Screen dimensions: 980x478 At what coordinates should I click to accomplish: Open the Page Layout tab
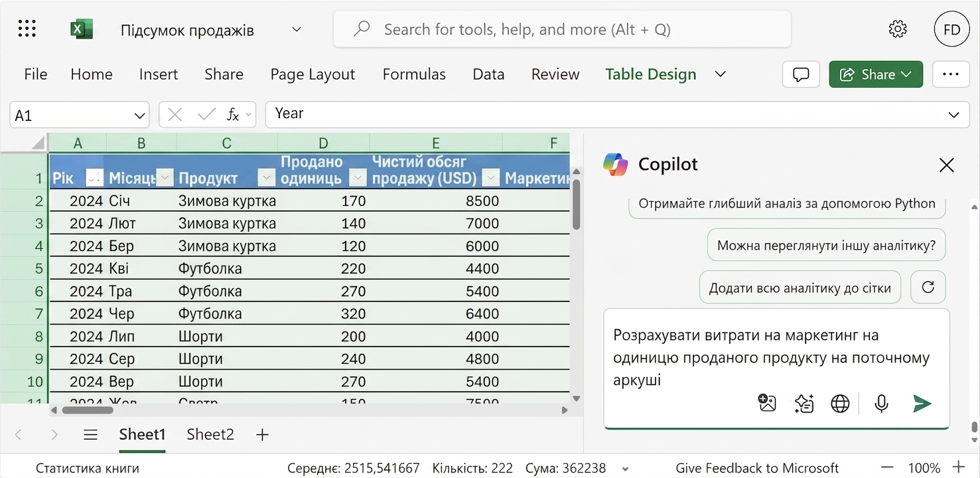pos(313,74)
